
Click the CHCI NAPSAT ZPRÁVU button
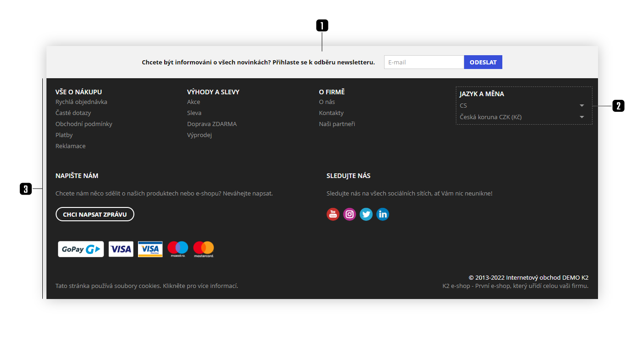95,214
